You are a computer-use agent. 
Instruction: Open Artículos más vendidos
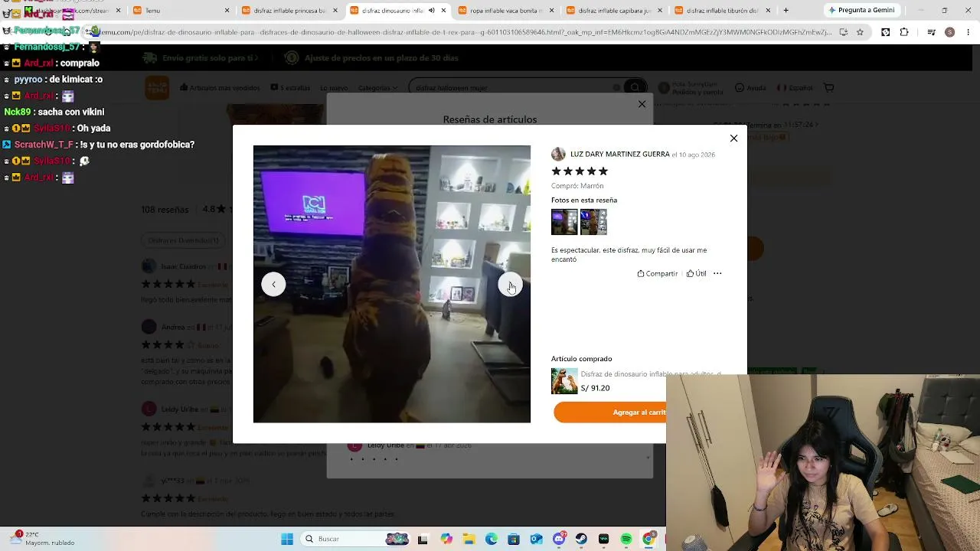point(220,88)
